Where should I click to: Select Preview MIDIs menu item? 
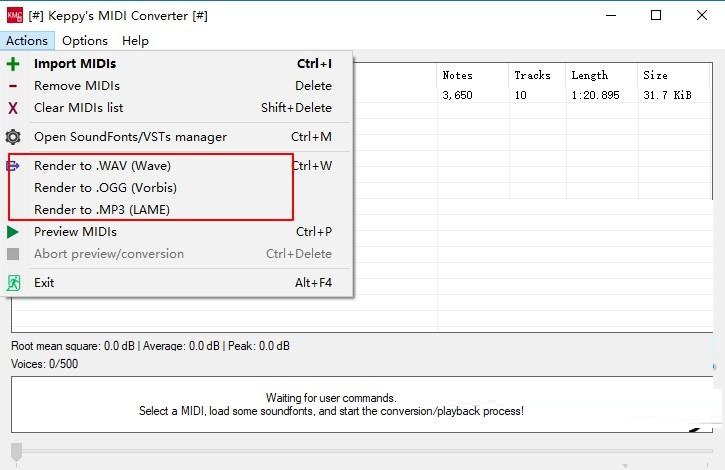(x=178, y=232)
